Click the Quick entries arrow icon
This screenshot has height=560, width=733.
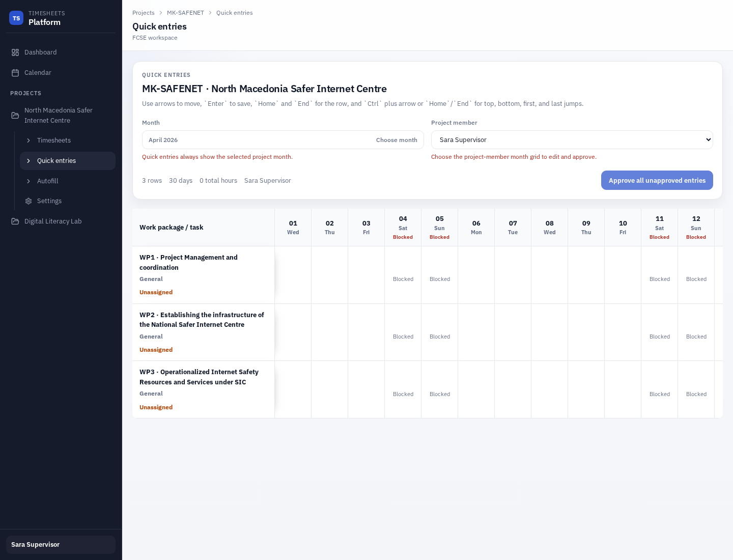pyautogui.click(x=29, y=160)
